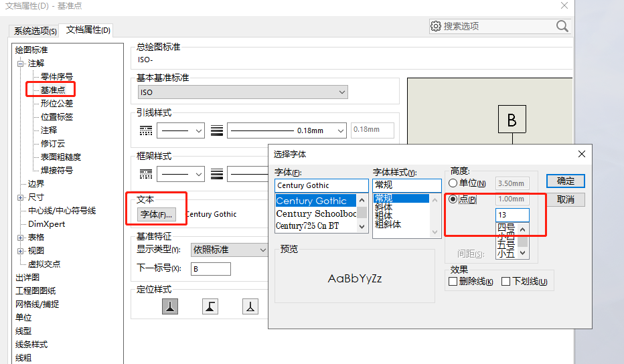624x364 pixels.
Task: Click the magnifier search icon
Action: (x=562, y=26)
